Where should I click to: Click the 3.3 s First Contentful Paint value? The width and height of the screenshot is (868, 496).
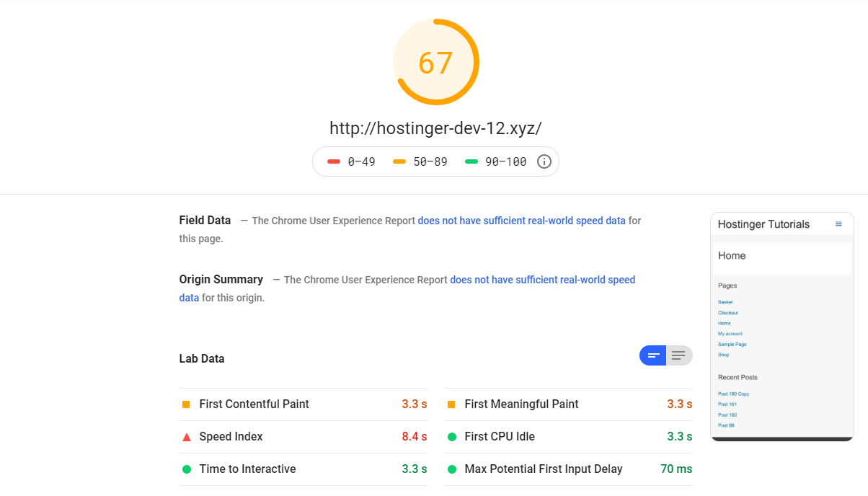pyautogui.click(x=415, y=404)
